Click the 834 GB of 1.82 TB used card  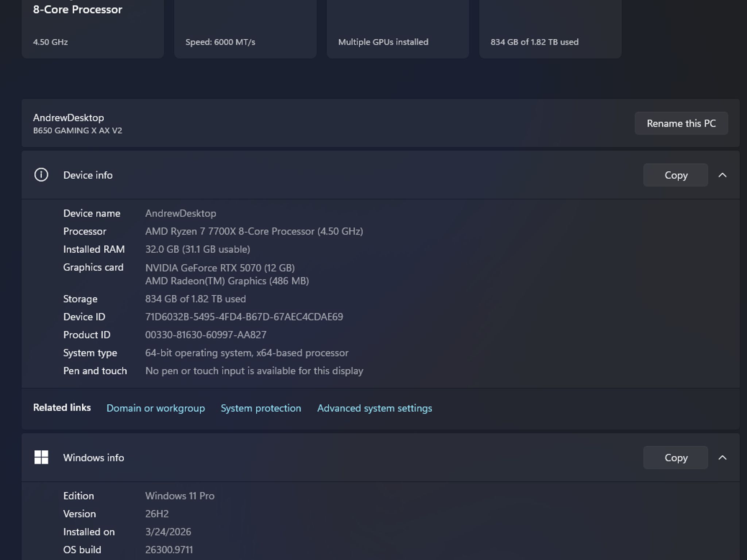(550, 28)
